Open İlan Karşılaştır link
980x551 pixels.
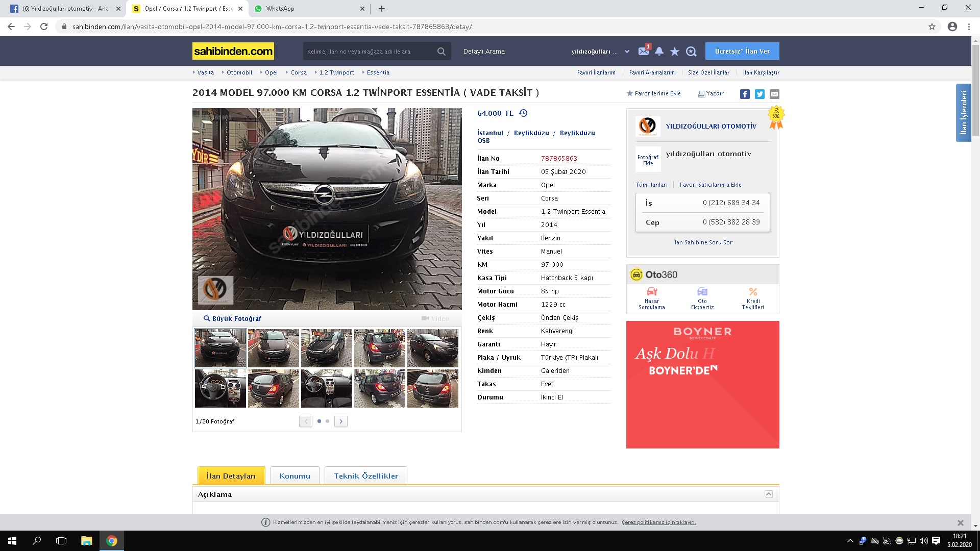761,72
